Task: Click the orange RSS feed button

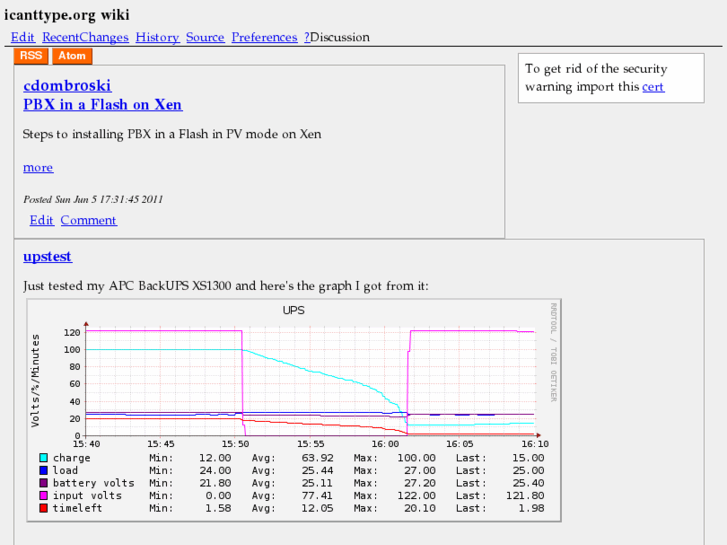Action: 31,56
